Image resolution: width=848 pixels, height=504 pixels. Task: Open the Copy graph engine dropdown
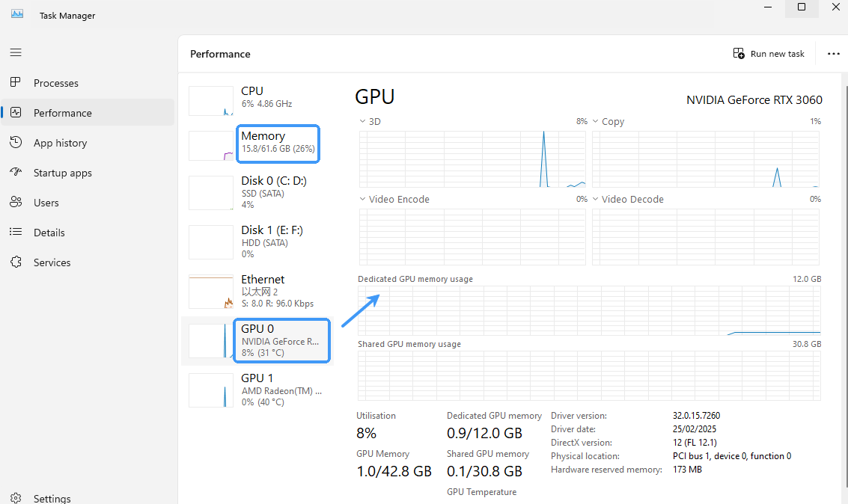596,121
